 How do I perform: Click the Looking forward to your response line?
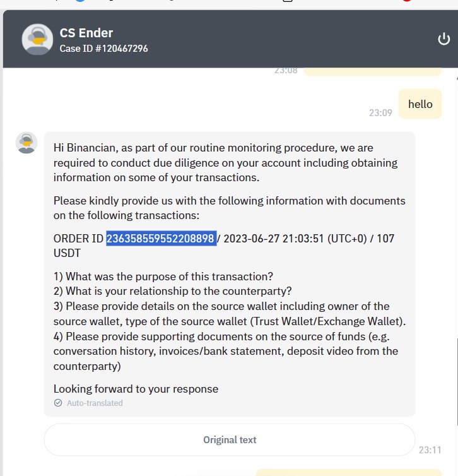tap(136, 389)
